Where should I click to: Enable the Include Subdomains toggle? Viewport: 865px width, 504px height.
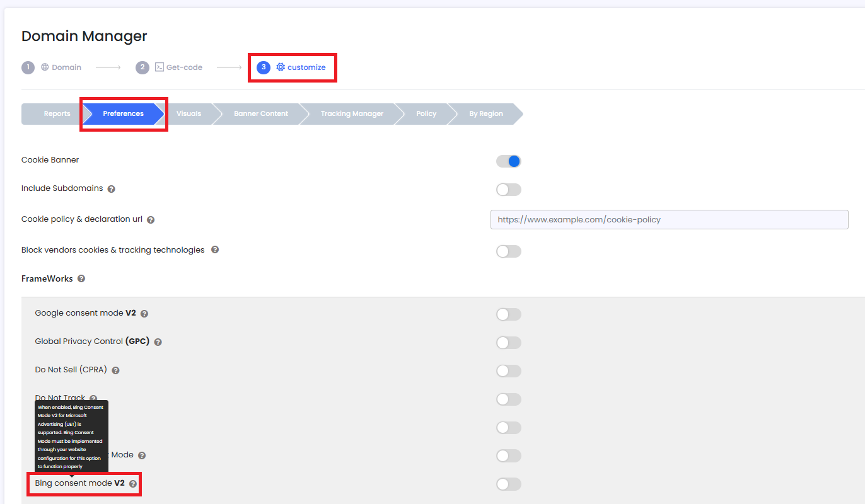(x=509, y=190)
